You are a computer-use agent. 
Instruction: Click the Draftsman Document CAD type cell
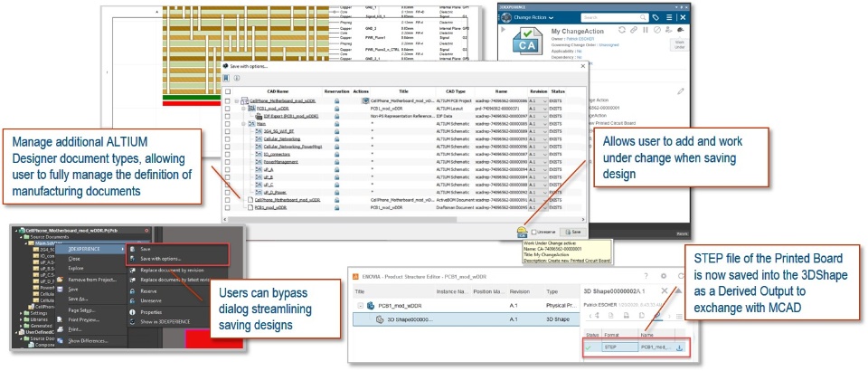pyautogui.click(x=455, y=207)
